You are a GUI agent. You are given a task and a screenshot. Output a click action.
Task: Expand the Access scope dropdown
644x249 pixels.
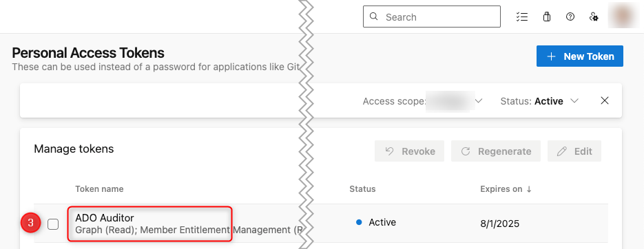coord(423,101)
